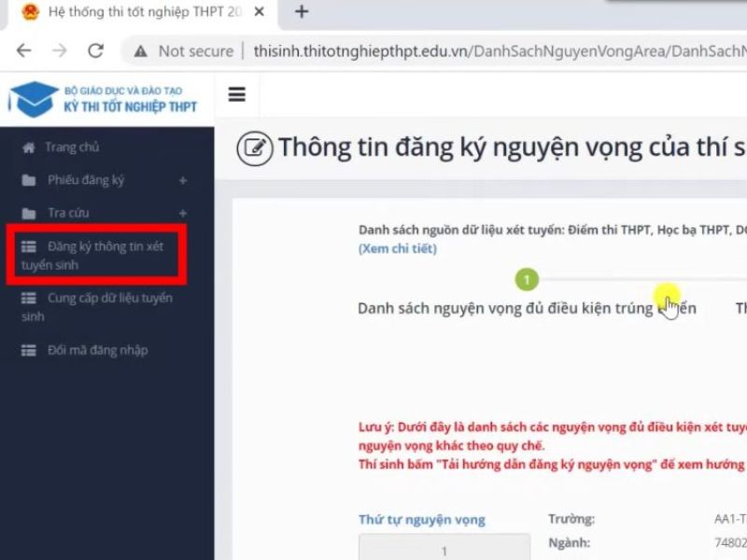The image size is (747, 560).
Task: Click the URL address bar
Action: tap(500, 51)
